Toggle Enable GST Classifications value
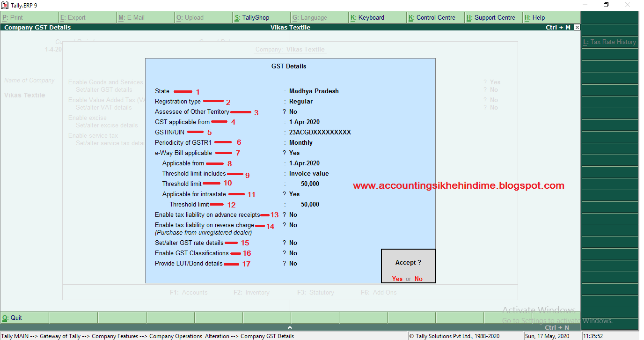Image resolution: width=644 pixels, height=340 pixels. 293,253
